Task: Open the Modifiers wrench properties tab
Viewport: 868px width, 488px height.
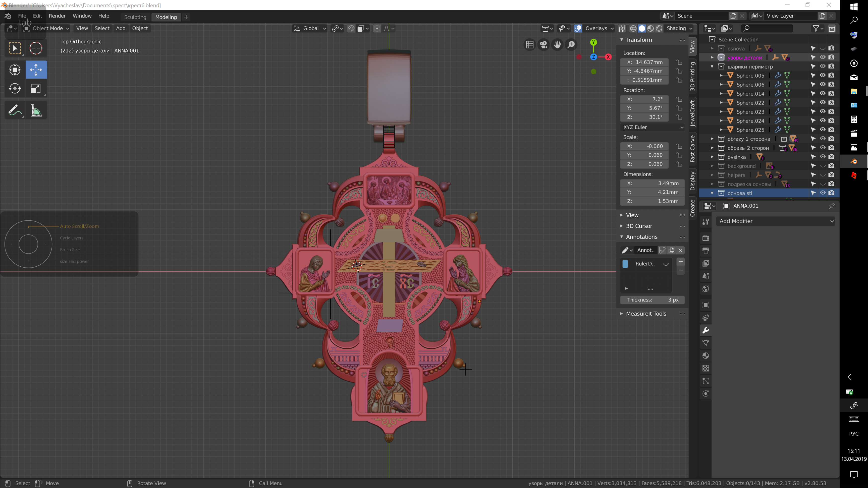Action: point(706,330)
